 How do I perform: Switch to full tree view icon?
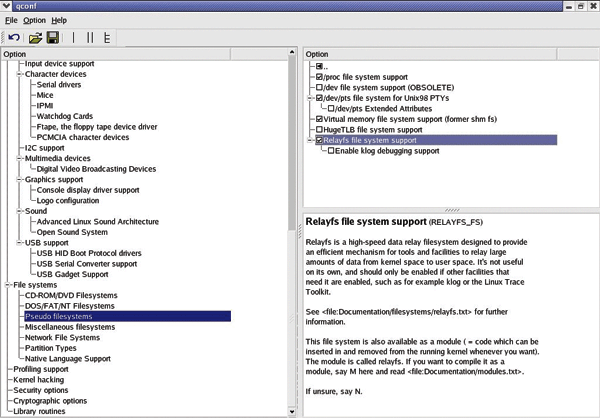[106, 37]
